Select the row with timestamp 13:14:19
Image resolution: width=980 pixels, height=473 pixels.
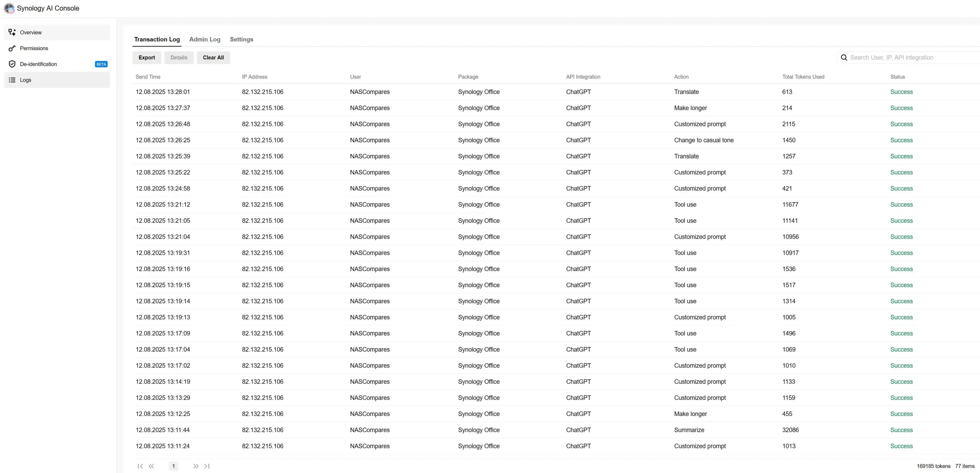(556, 381)
